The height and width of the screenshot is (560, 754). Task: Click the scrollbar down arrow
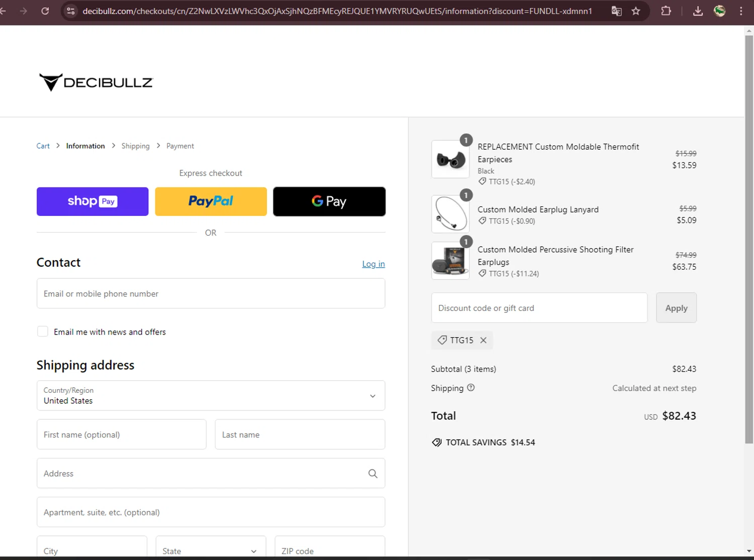point(749,551)
